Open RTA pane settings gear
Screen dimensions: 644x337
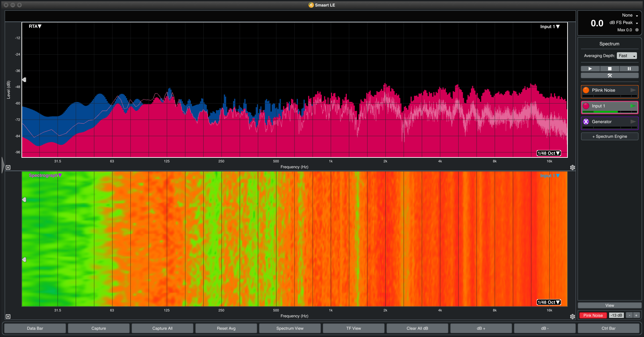pyautogui.click(x=573, y=167)
